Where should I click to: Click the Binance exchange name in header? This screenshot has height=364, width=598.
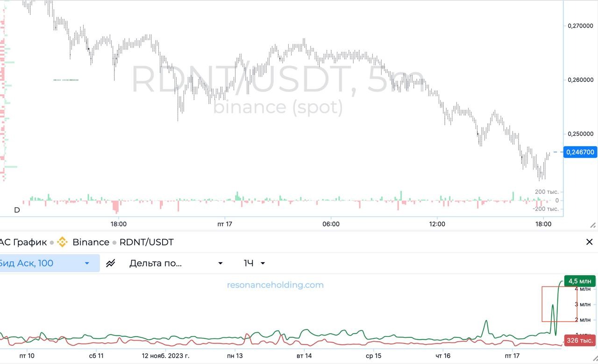click(x=91, y=242)
